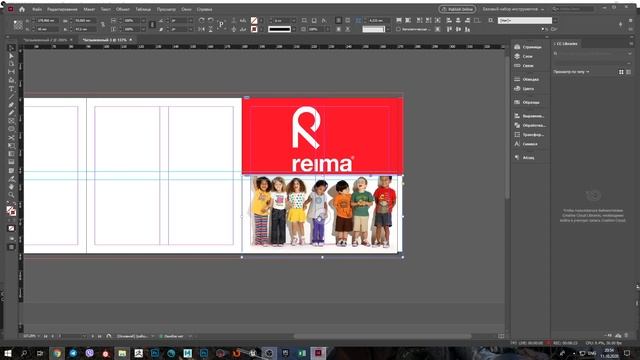Select the Scissors tool
The width and height of the screenshot is (640, 360).
point(11,138)
